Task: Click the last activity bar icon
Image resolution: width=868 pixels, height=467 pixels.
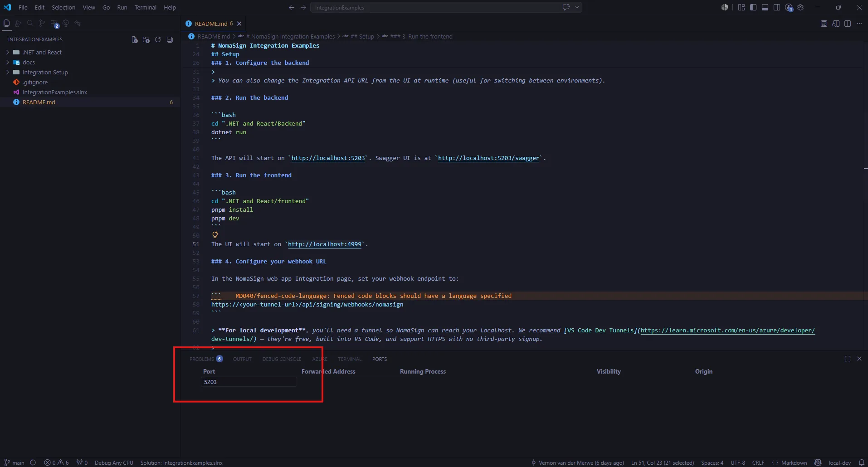Action: 78,23
